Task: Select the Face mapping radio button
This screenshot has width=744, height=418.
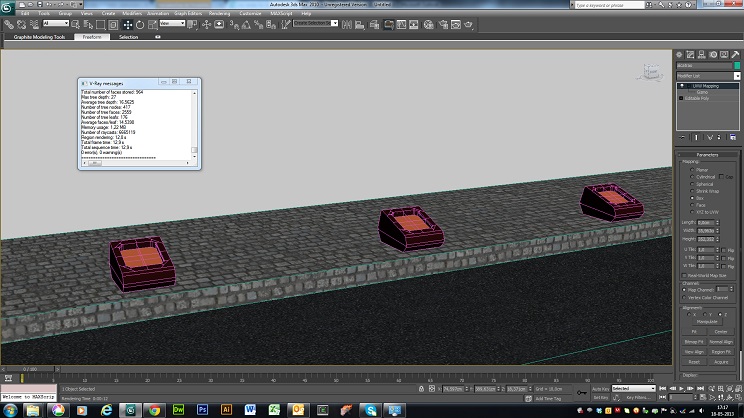Action: click(692, 205)
